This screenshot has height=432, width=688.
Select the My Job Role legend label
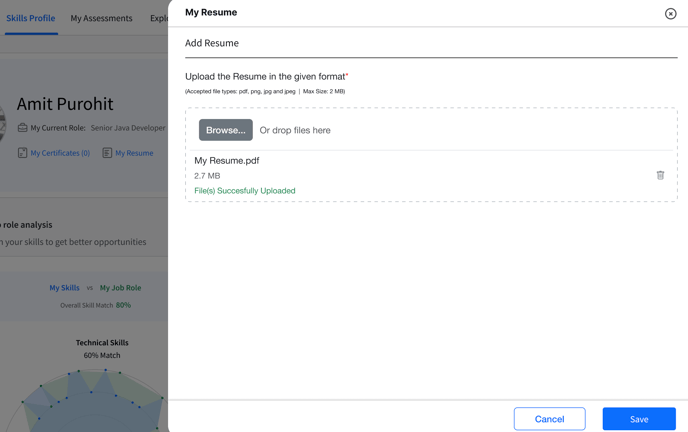point(121,288)
